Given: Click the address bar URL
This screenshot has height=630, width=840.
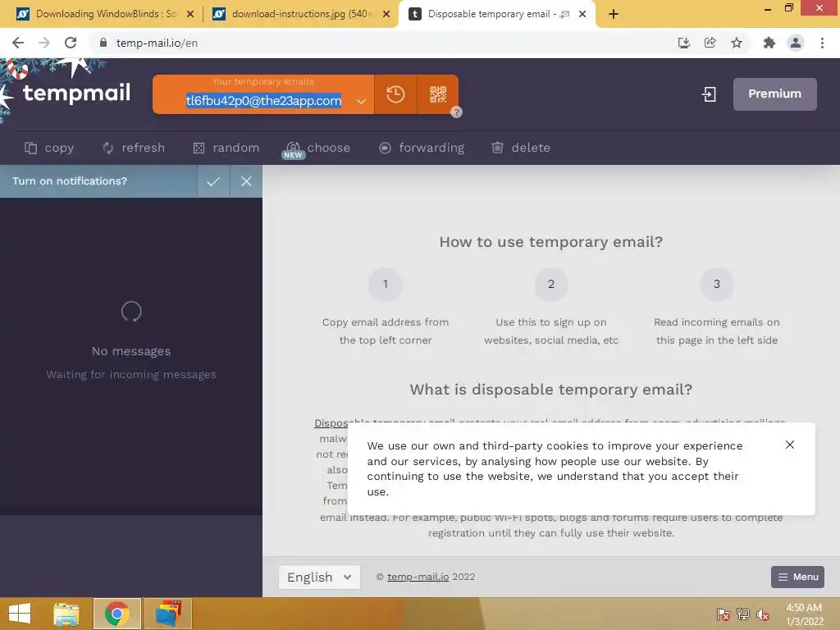Looking at the screenshot, I should click(157, 43).
